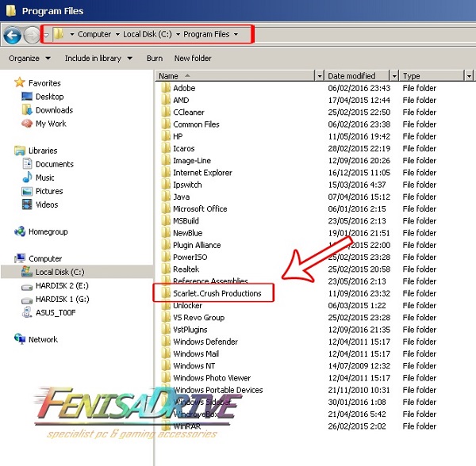Screen dimensions: 476x466
Task: Expand the arrow after Program Files breadcrumb
Action: click(x=236, y=34)
